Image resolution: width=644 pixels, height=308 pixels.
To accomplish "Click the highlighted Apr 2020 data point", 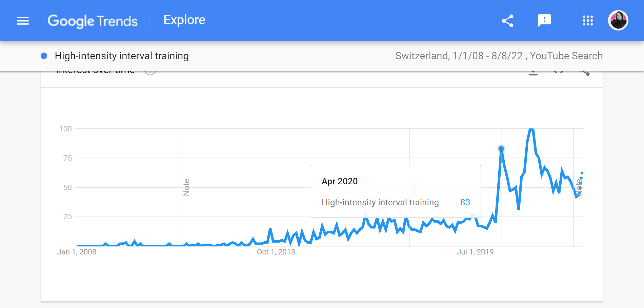I will click(x=501, y=148).
